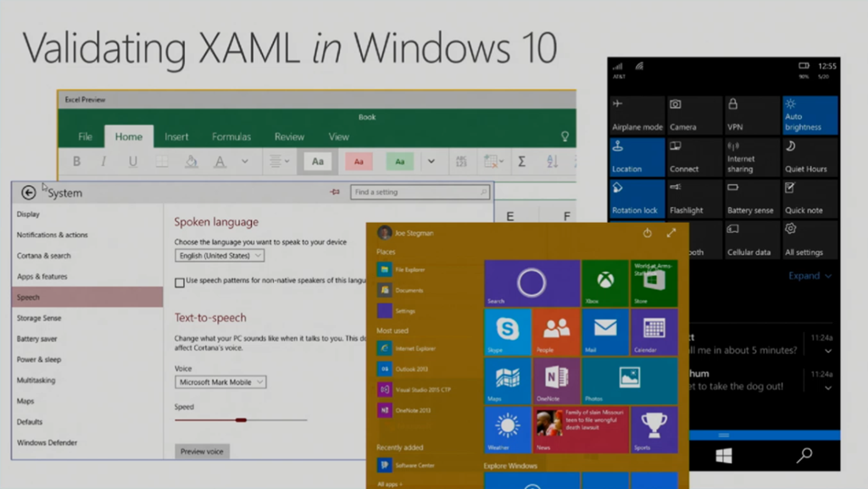868x489 pixels.
Task: Toggle Underline in Excel ribbon
Action: click(x=133, y=162)
